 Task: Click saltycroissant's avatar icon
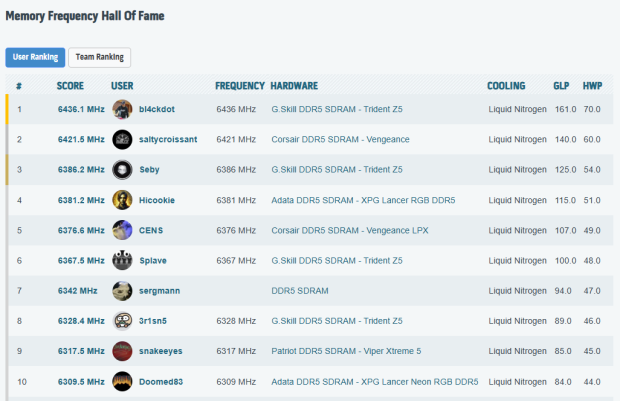(122, 139)
